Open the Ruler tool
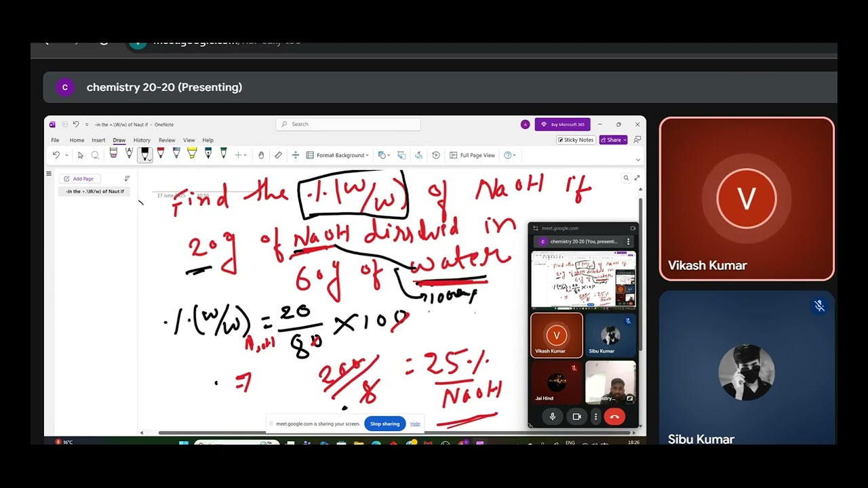The image size is (868, 488). click(278, 155)
